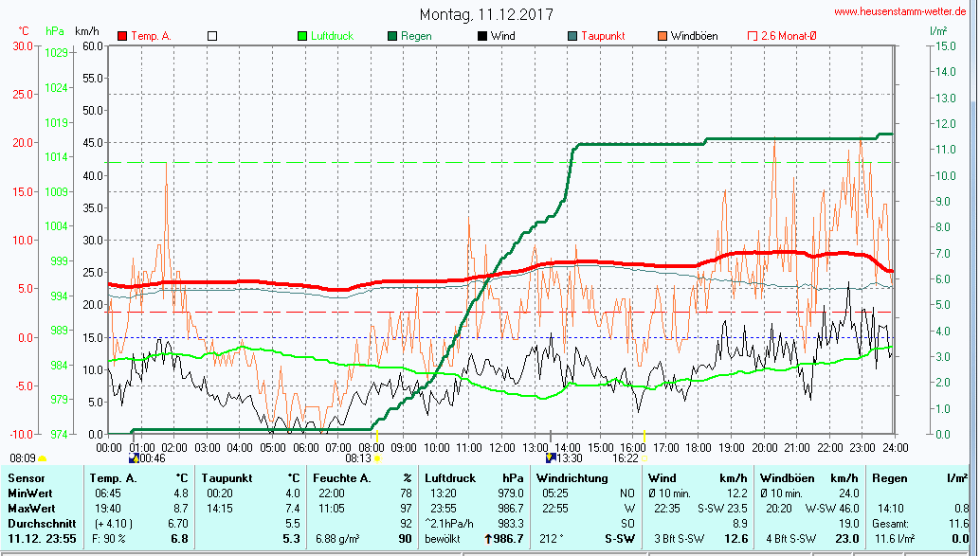
Task: Open the www.heusenstamm-wetter.de link
Action: click(x=903, y=11)
